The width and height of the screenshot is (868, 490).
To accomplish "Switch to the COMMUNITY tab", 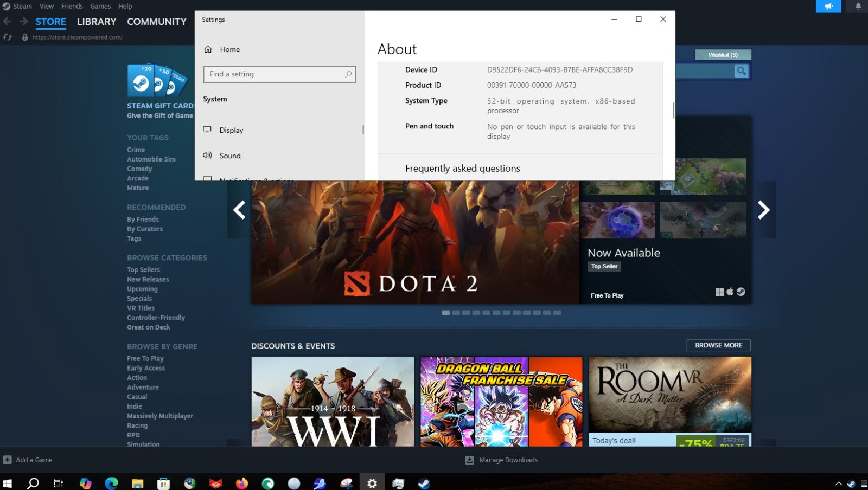I will pyautogui.click(x=157, y=22).
